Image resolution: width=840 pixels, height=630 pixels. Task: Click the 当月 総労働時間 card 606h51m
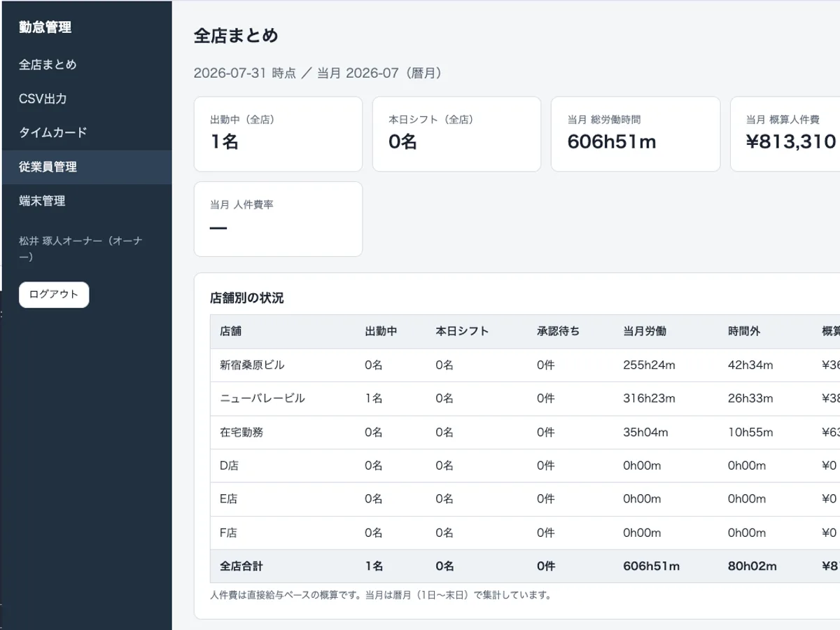click(x=636, y=134)
